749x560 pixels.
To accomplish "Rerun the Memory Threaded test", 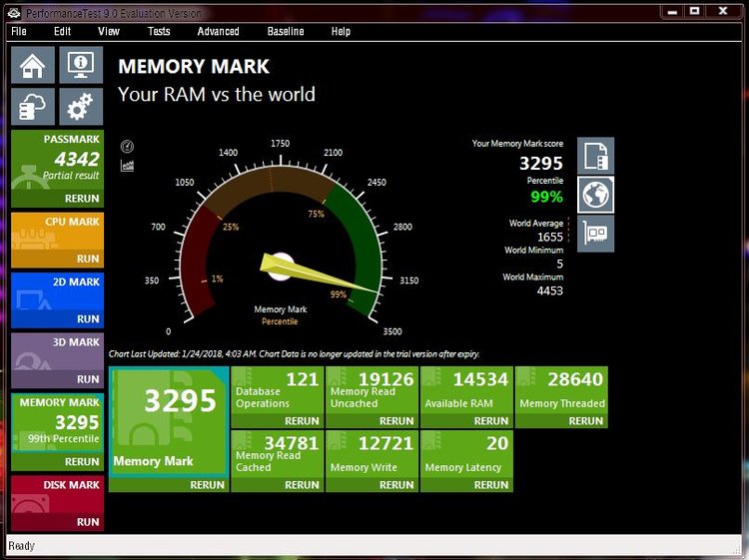I will click(561, 420).
